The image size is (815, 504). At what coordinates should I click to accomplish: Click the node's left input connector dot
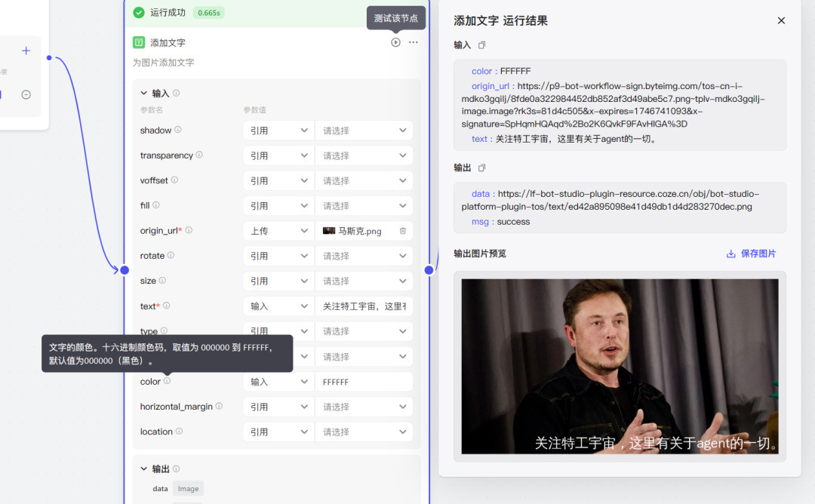coord(125,270)
